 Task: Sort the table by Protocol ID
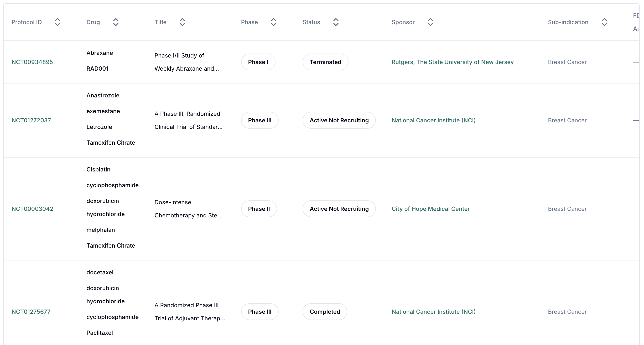[x=58, y=22]
